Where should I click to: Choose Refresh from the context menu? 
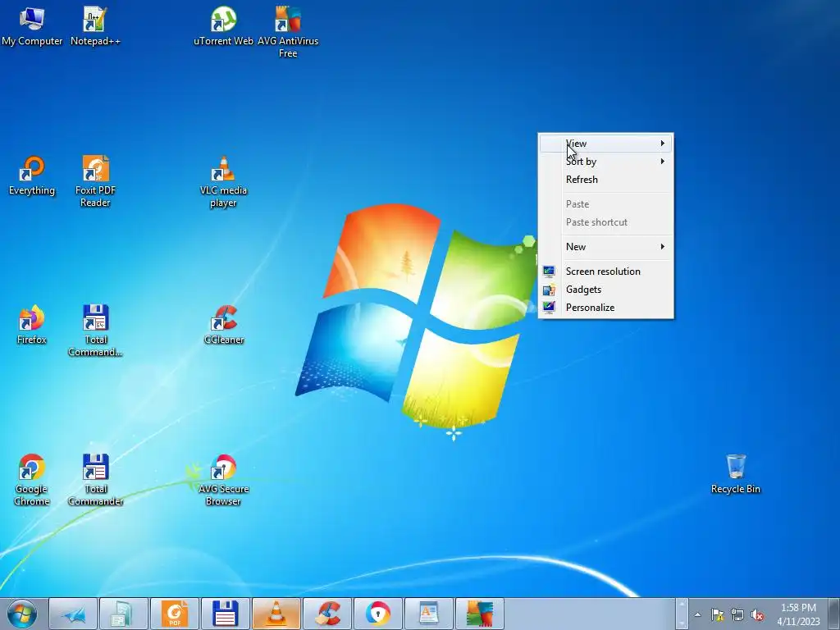pyautogui.click(x=606, y=180)
